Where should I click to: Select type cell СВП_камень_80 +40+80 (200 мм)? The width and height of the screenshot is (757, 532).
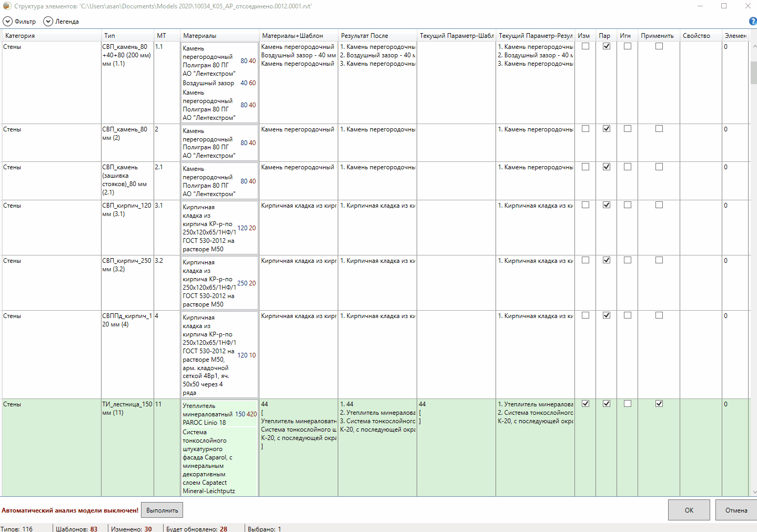(x=128, y=83)
